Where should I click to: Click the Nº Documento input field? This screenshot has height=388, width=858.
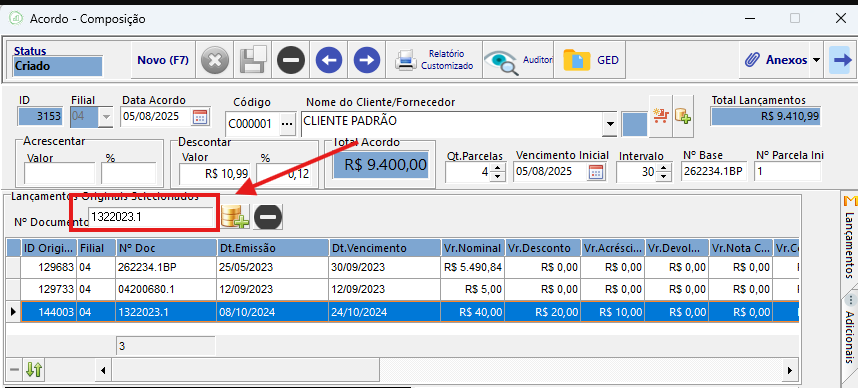152,217
